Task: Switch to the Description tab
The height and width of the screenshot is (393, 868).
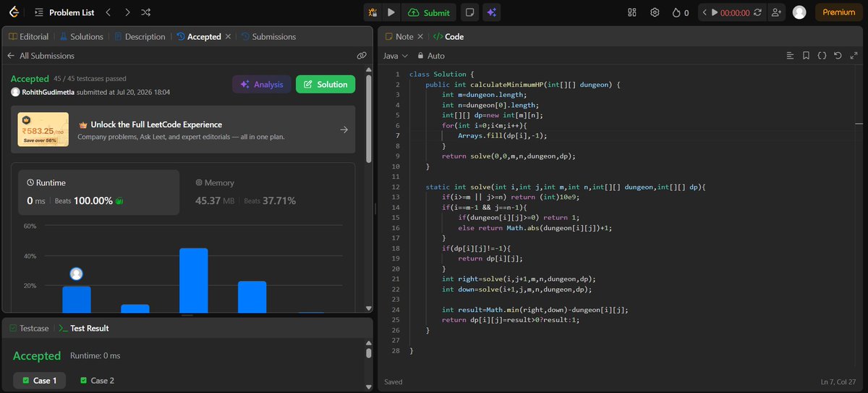Action: point(139,36)
